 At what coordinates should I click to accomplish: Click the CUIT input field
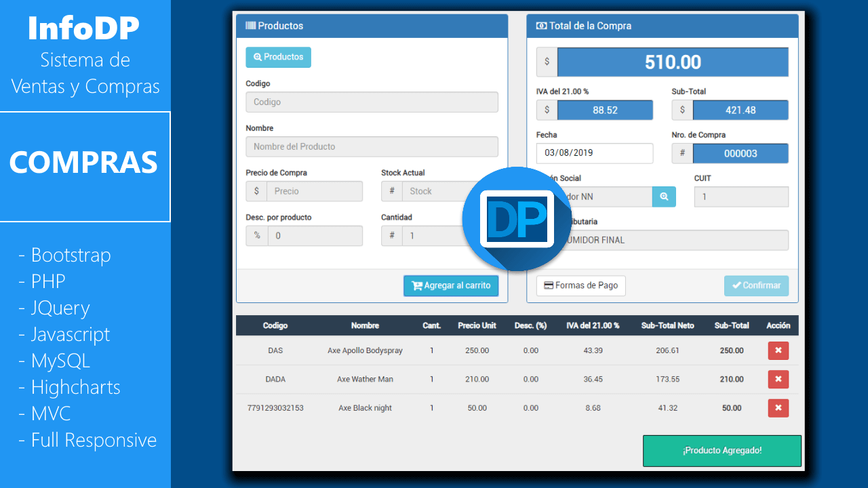coord(741,197)
